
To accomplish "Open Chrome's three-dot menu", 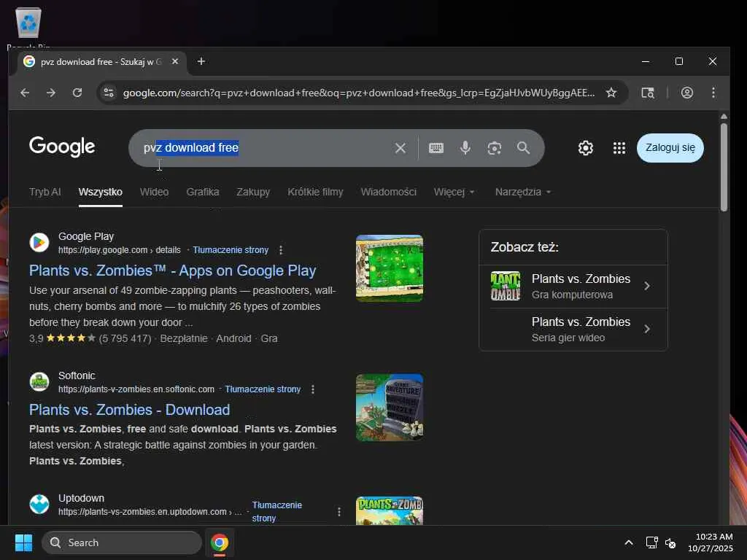I will tap(713, 93).
